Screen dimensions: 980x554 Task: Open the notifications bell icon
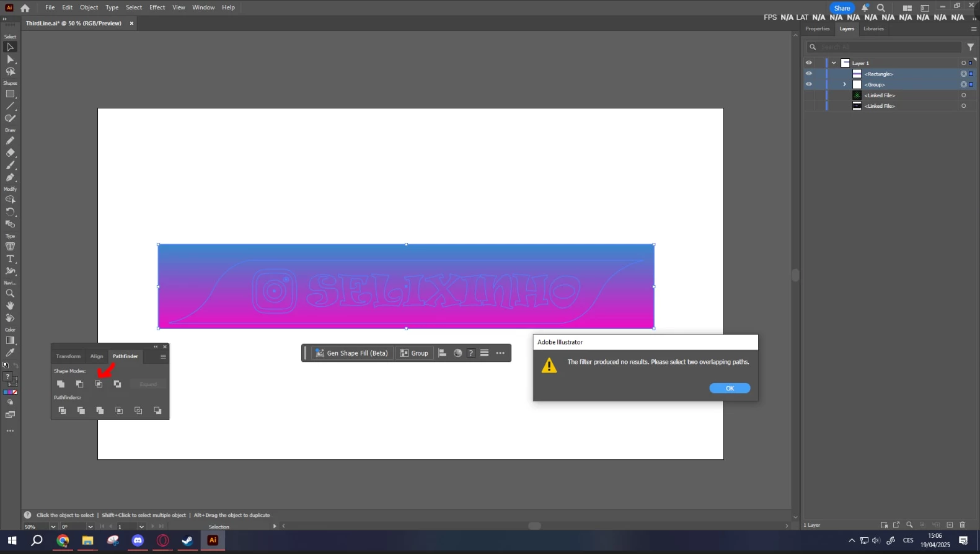point(865,7)
